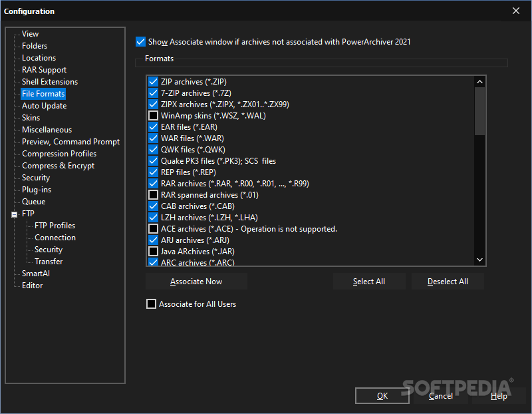The height and width of the screenshot is (414, 532).
Task: Select top-level Security above Plug-ins
Action: (x=36, y=178)
